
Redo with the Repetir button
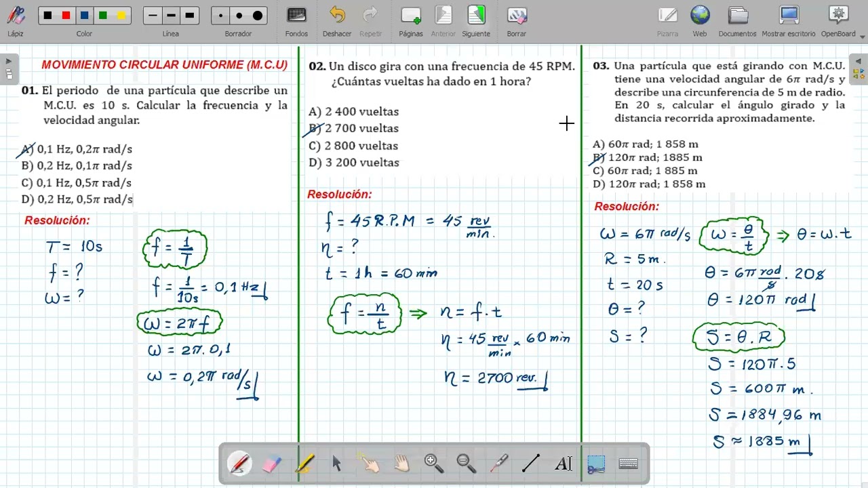370,20
